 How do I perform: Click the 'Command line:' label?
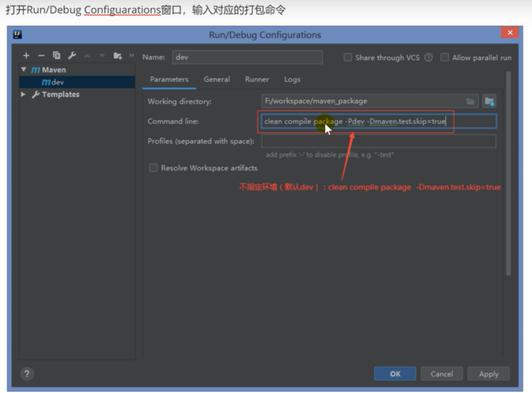(173, 121)
